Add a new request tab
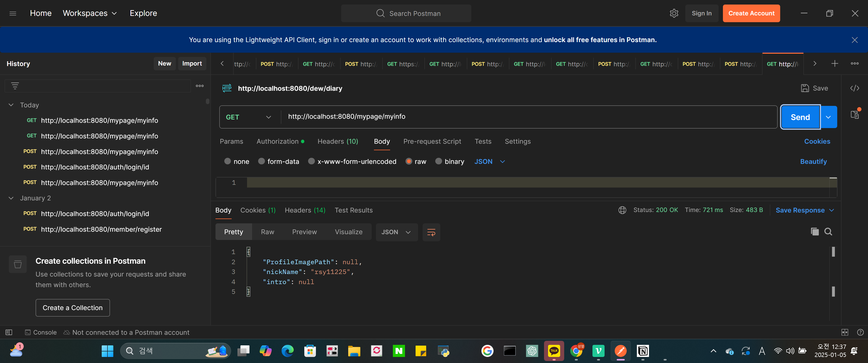This screenshot has width=868, height=363. click(835, 64)
